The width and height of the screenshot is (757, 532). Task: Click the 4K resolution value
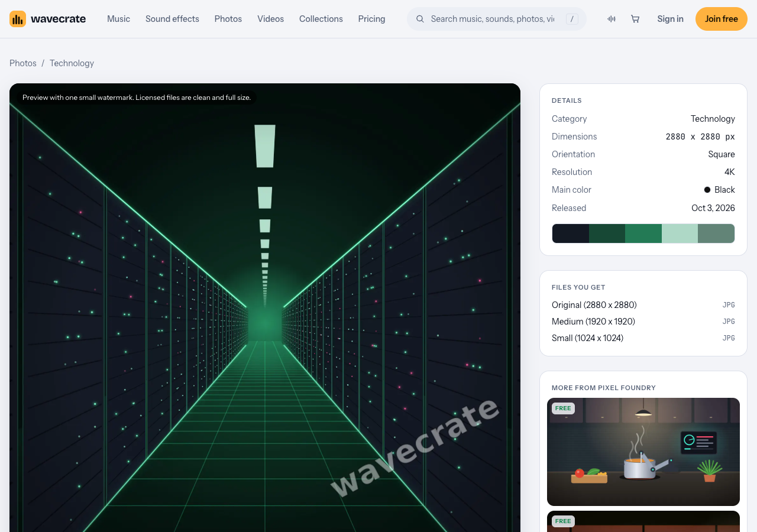point(730,172)
